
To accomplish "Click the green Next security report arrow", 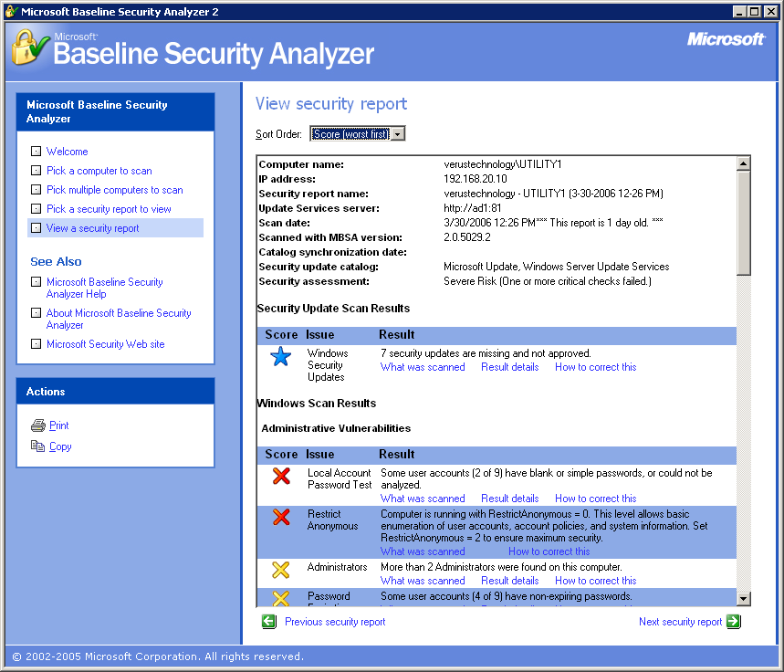I will (x=734, y=622).
